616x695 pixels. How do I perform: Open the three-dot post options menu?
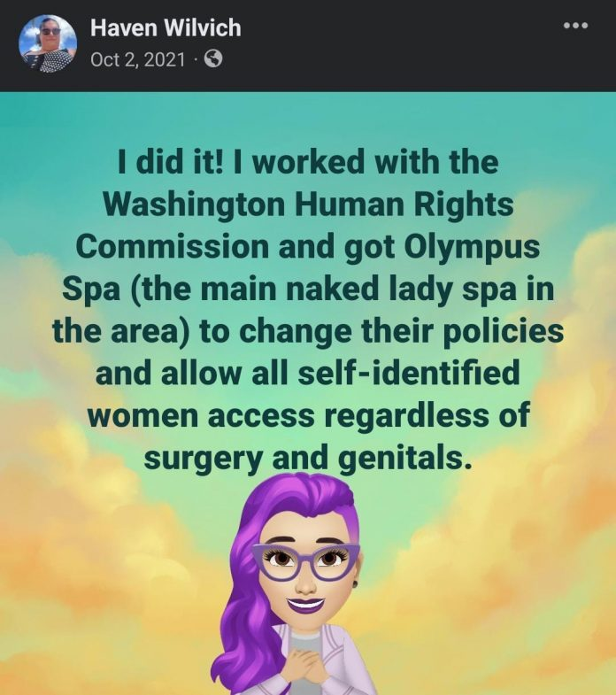(x=575, y=26)
